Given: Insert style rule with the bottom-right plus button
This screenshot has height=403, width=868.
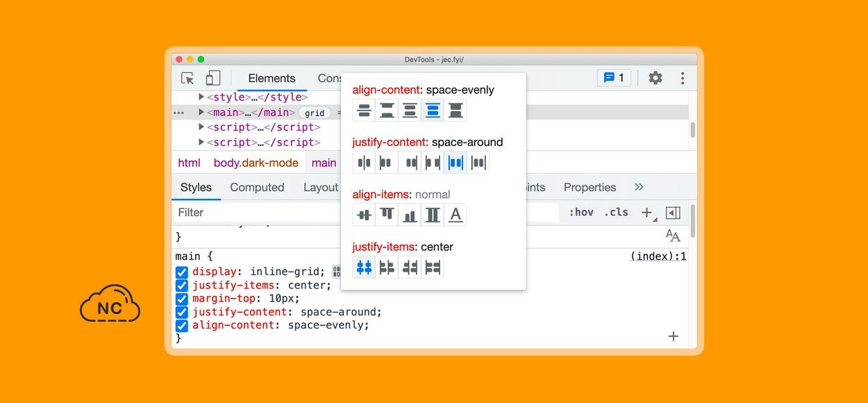Looking at the screenshot, I should 673,336.
